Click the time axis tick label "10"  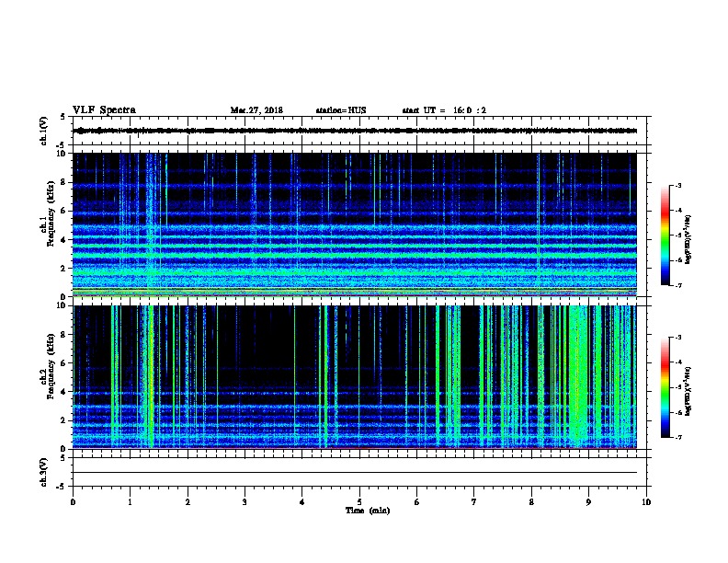[646, 501]
